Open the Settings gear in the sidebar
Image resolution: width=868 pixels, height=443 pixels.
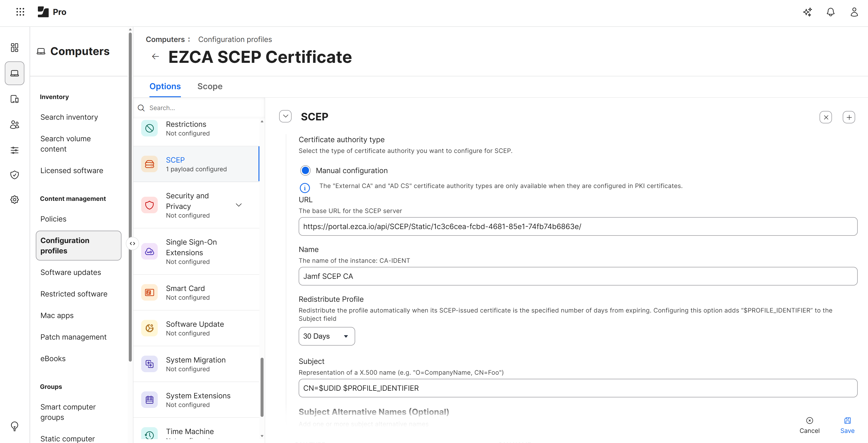pyautogui.click(x=14, y=199)
